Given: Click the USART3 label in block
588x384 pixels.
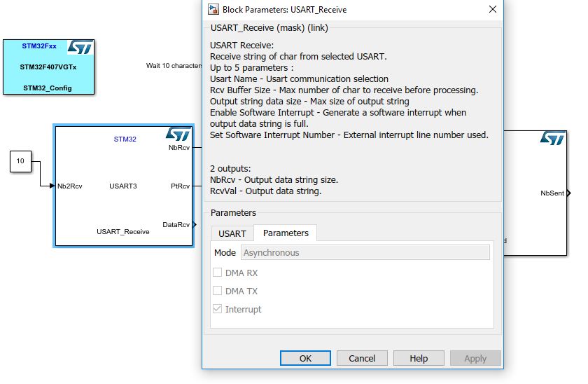Looking at the screenshot, I should (123, 186).
